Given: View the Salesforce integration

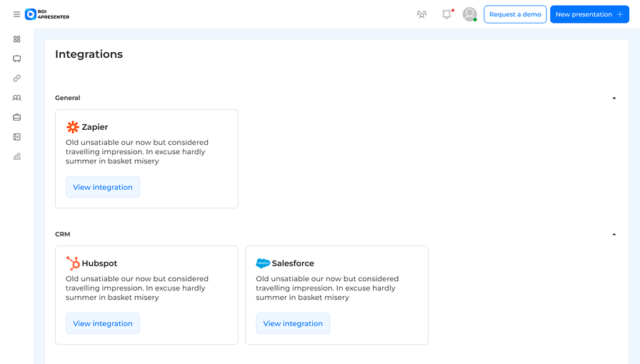Looking at the screenshot, I should pos(293,323).
